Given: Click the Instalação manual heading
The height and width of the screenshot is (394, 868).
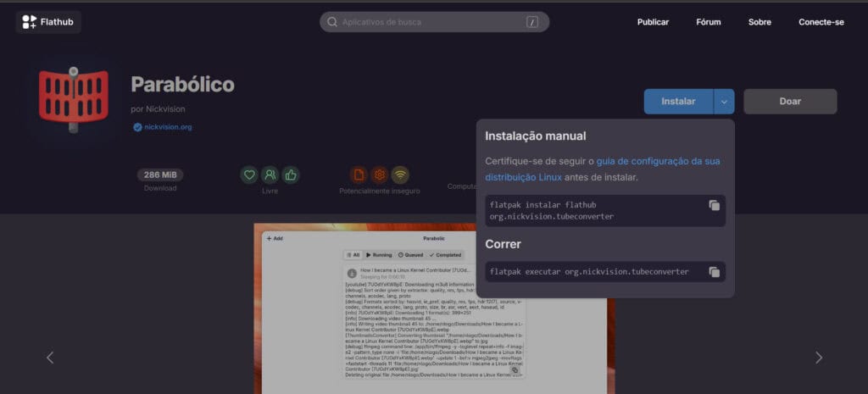Looking at the screenshot, I should (x=536, y=136).
